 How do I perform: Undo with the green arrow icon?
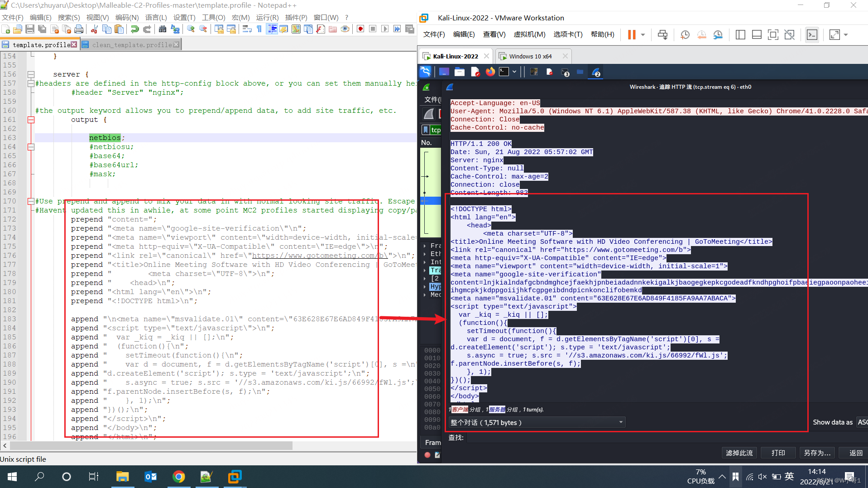[134, 29]
